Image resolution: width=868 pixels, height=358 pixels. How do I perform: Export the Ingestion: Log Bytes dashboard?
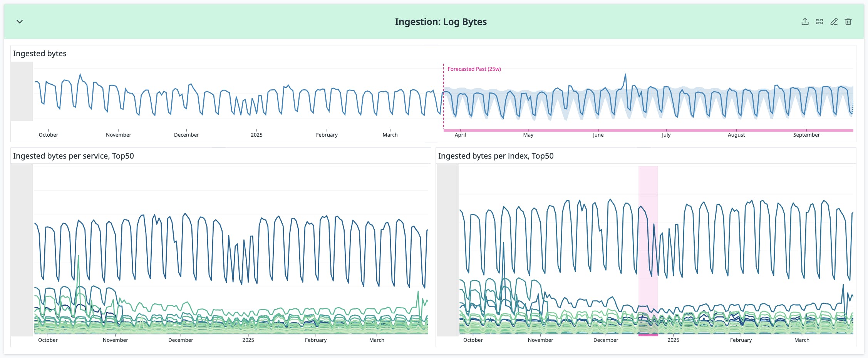point(805,22)
